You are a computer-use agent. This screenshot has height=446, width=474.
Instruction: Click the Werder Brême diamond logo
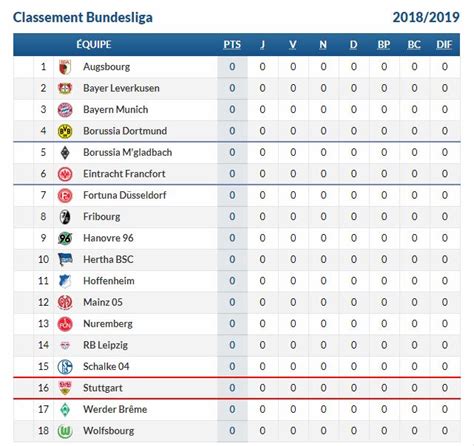65,409
